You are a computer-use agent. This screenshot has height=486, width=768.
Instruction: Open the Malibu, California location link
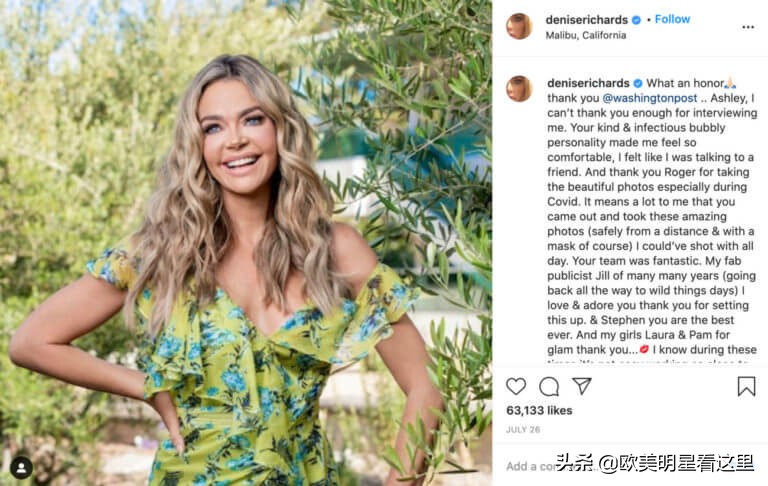(x=586, y=35)
